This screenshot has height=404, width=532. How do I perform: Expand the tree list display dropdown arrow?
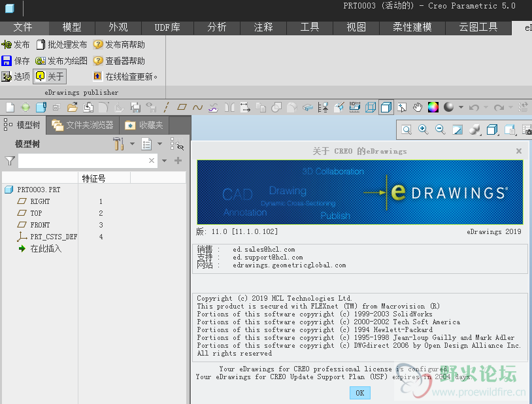point(159,144)
